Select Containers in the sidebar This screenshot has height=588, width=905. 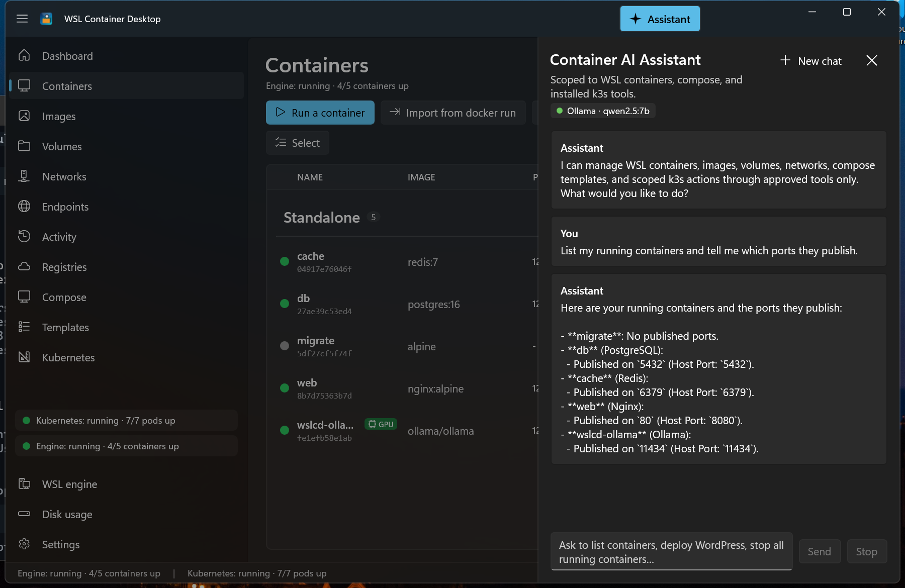coord(126,86)
